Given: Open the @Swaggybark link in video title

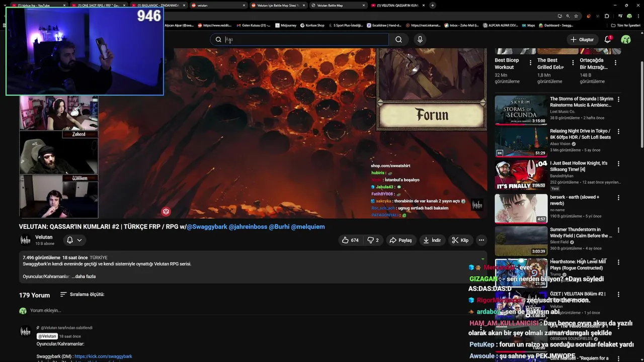Looking at the screenshot, I should 207,227.
